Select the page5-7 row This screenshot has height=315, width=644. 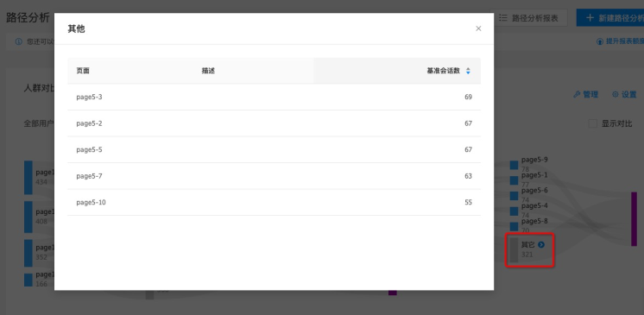point(274,176)
